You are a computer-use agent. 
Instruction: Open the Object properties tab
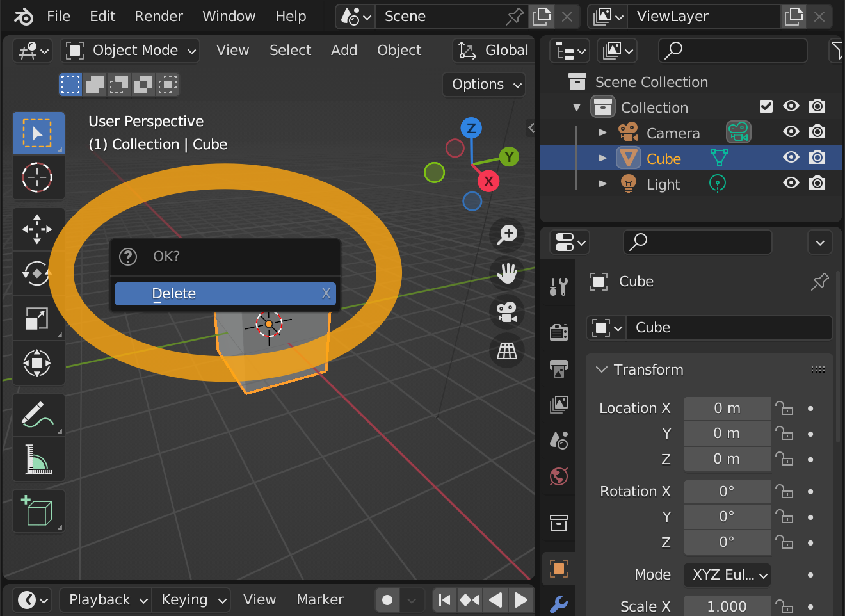pyautogui.click(x=559, y=568)
